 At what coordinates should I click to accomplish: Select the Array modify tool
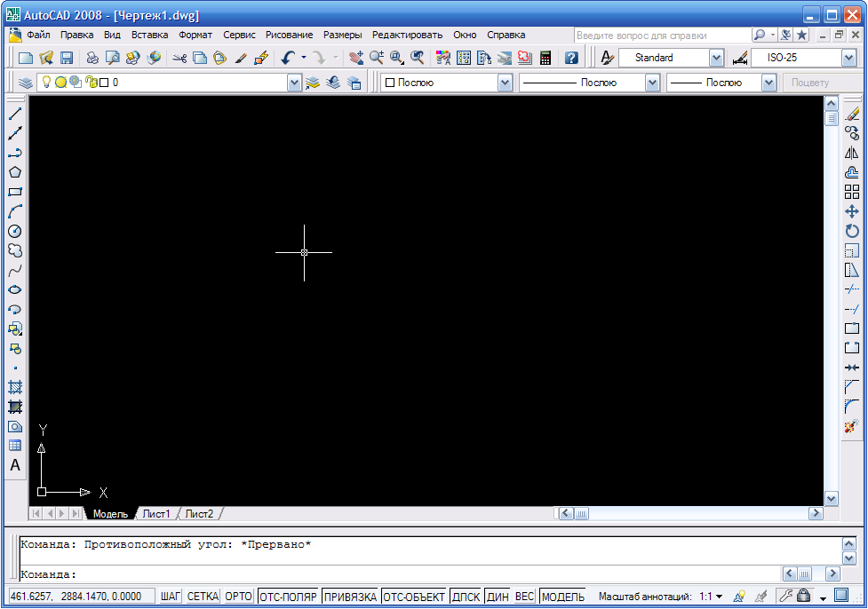point(852,192)
